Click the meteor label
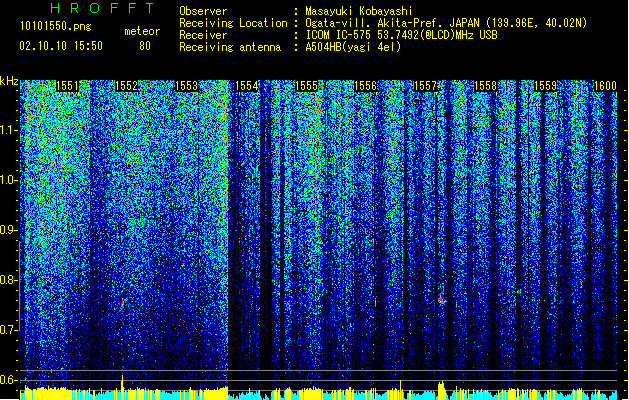The height and width of the screenshot is (400, 629). [x=142, y=31]
